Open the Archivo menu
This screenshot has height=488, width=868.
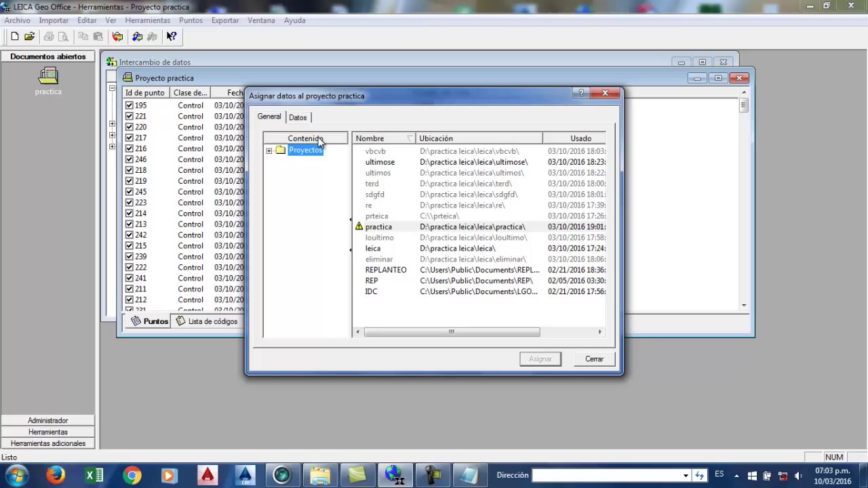tap(18, 20)
